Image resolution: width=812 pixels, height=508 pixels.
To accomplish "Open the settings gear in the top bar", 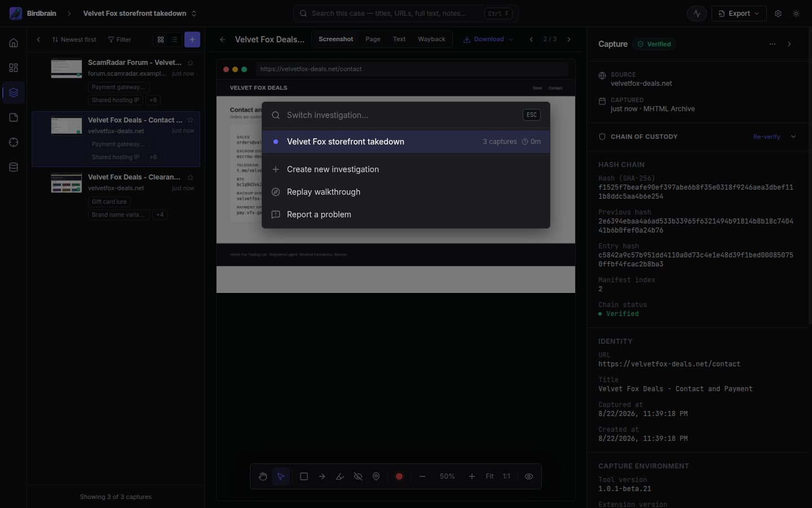I will 778,14.
